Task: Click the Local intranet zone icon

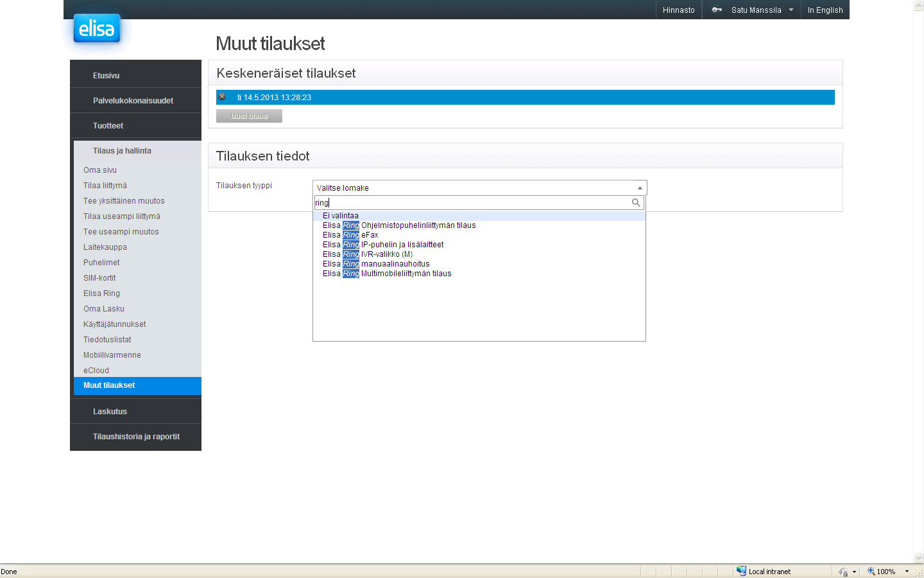Action: coord(741,571)
